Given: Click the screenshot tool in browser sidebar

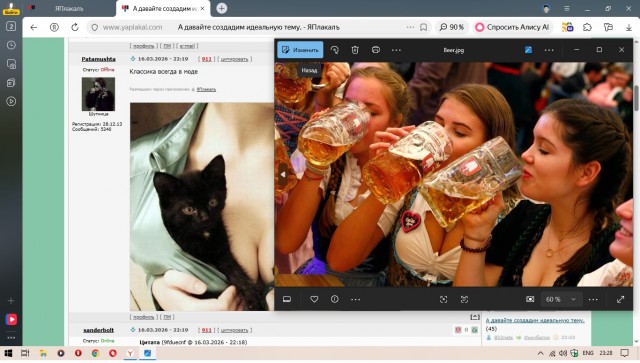Looking at the screenshot, I should point(11,64).
